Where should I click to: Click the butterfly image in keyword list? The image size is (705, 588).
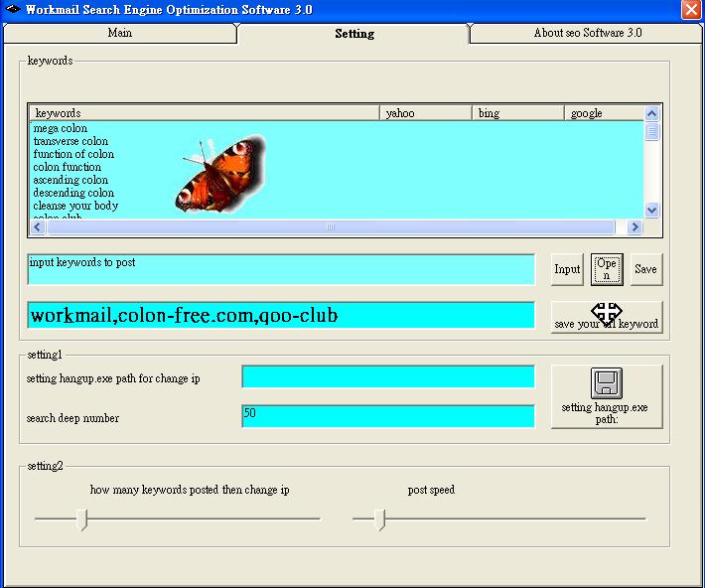click(220, 175)
